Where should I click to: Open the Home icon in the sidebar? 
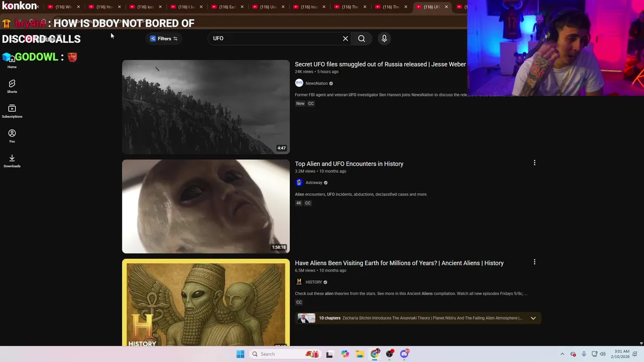pos(12,60)
